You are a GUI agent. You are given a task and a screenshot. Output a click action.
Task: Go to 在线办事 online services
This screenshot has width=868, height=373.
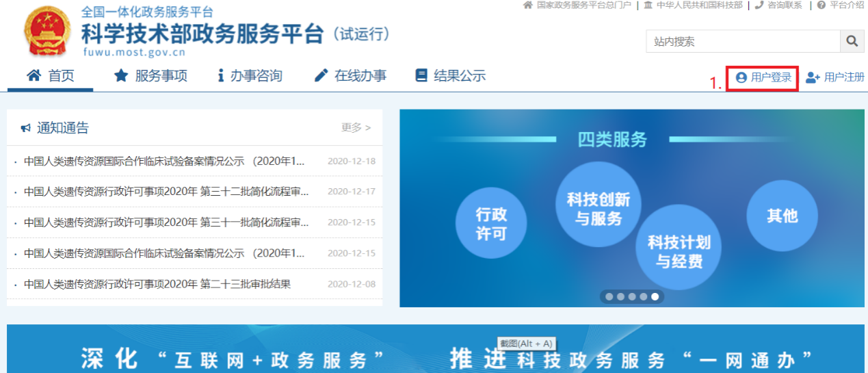point(350,76)
